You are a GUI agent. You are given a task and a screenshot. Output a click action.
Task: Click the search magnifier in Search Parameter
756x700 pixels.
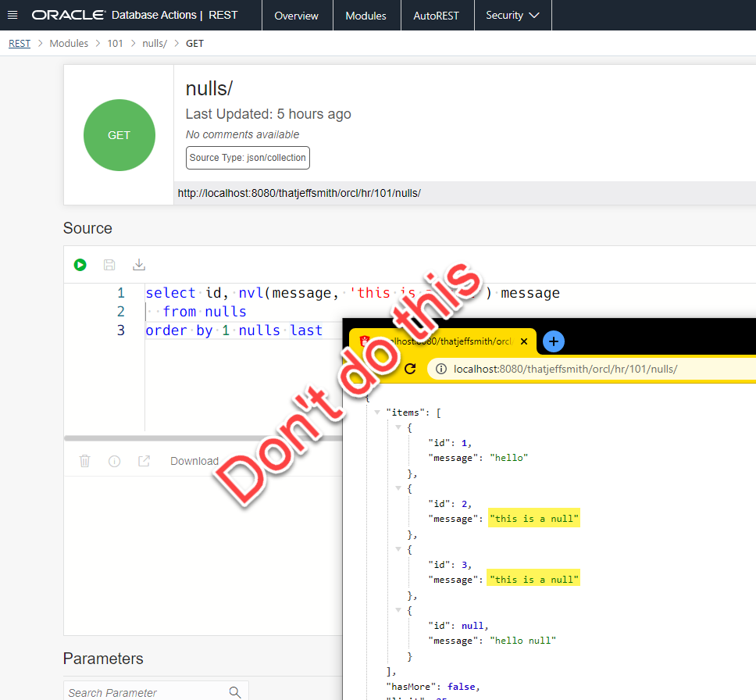235,692
